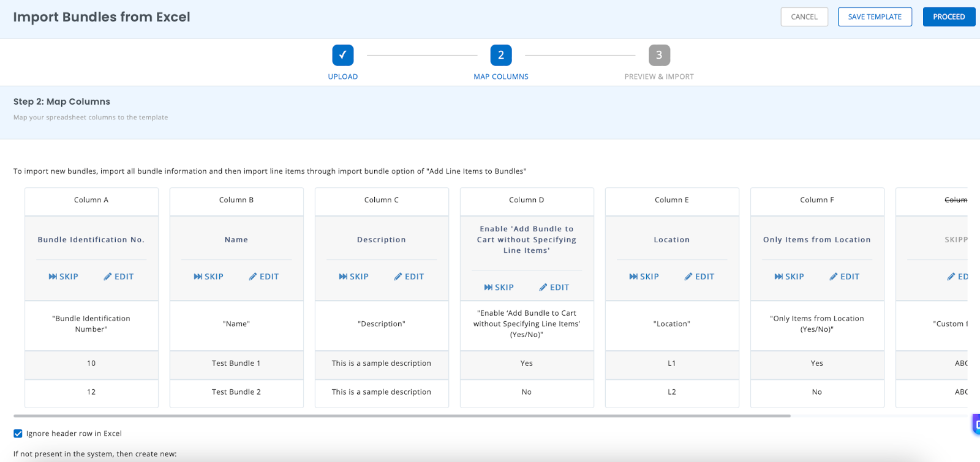
Task: Click the 'L2' location cell
Action: (x=672, y=392)
